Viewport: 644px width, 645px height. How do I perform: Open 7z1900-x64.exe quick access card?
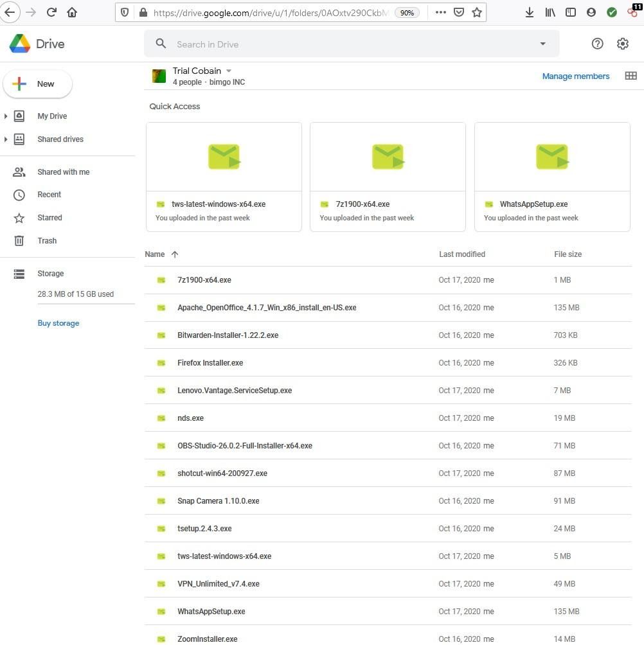[388, 177]
